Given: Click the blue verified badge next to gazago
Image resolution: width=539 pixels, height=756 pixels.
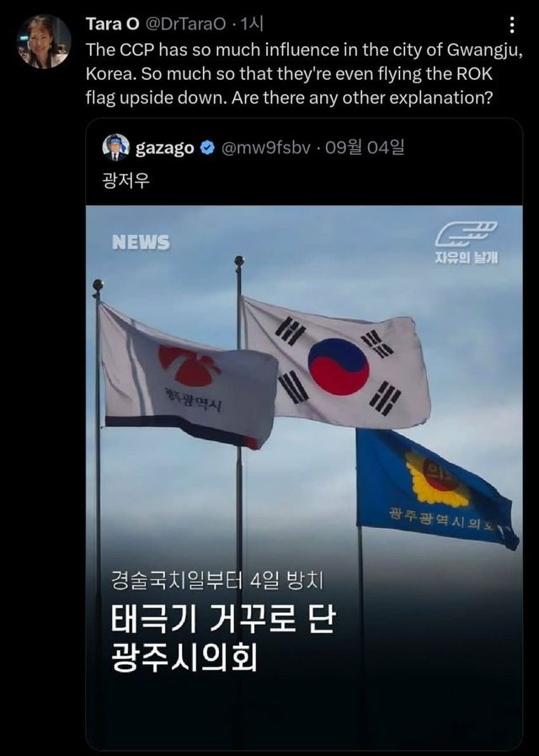Looking at the screenshot, I should (207, 148).
